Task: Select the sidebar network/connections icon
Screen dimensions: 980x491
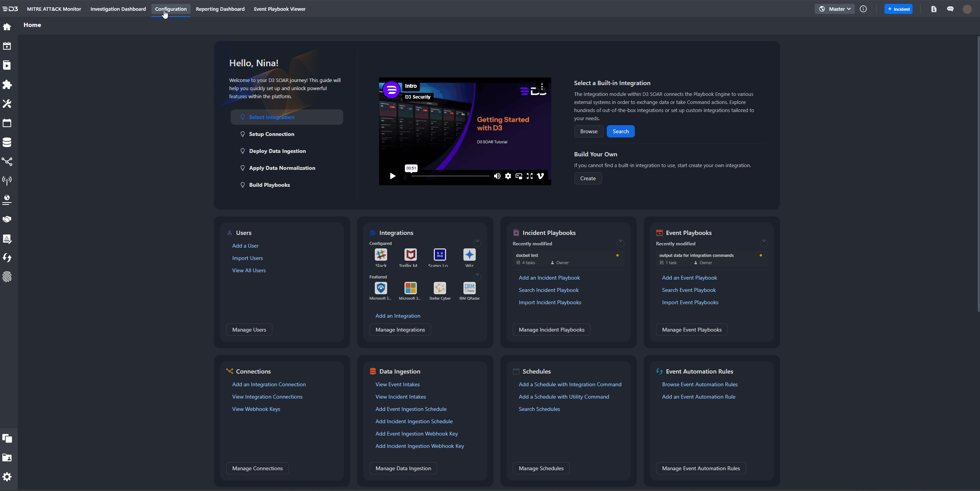Action: point(8,162)
